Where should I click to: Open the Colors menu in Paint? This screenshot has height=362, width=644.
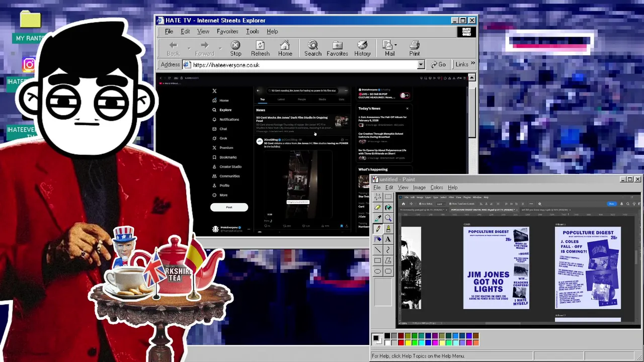(x=437, y=188)
